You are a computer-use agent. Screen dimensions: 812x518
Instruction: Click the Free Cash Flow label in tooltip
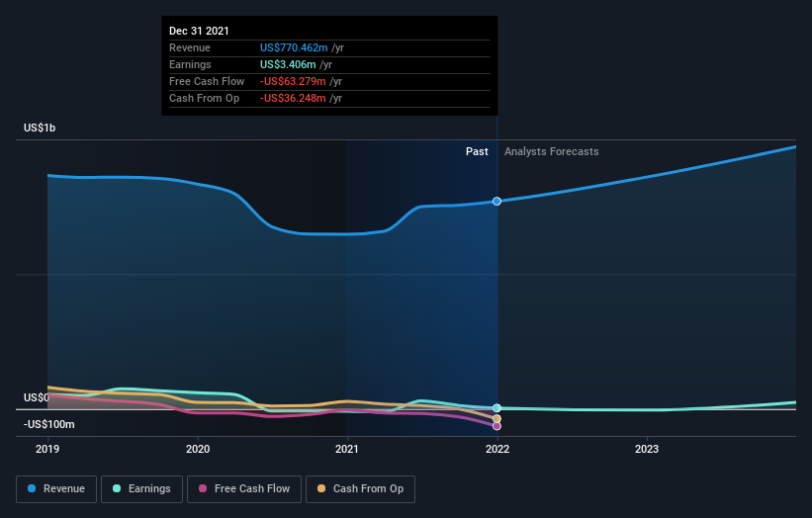207,81
